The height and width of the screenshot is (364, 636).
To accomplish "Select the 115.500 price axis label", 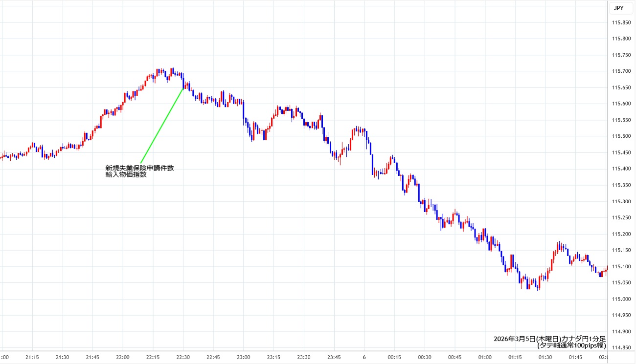I will click(620, 136).
